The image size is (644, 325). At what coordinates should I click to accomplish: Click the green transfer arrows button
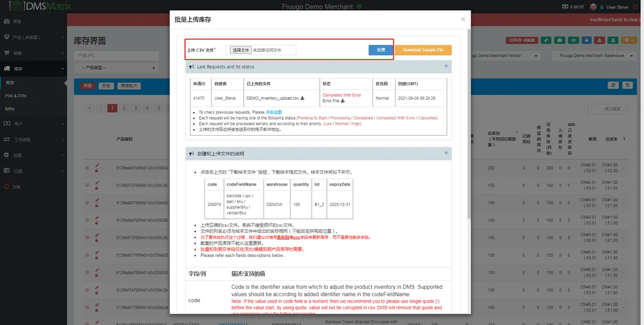point(573,40)
